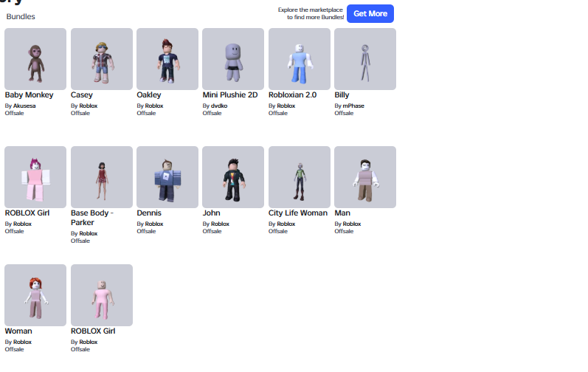Visit mPhase creator profile link
588x372 pixels.
[x=353, y=106]
